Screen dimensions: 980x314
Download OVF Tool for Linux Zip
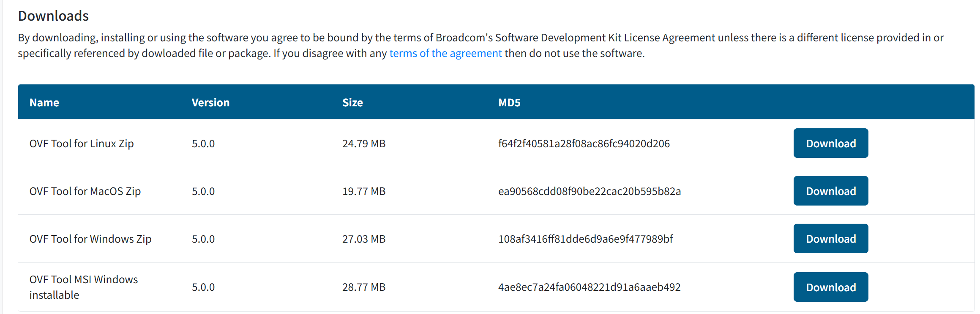coord(831,143)
